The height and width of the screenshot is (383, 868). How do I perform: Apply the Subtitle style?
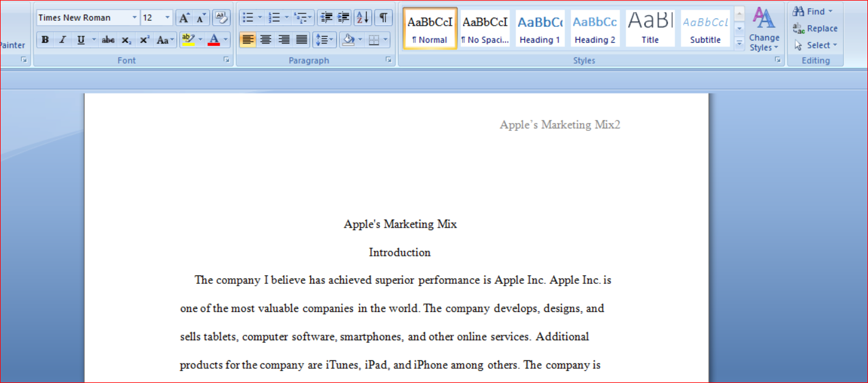pyautogui.click(x=705, y=28)
